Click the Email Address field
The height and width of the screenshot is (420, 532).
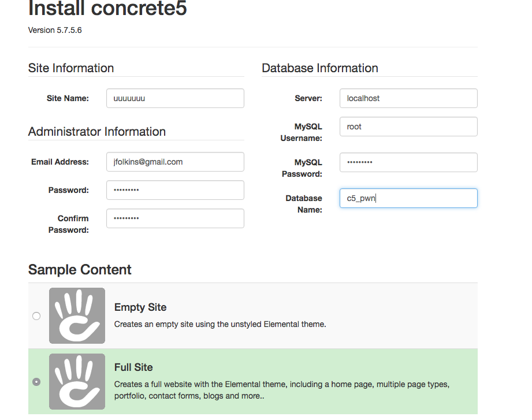tap(175, 162)
